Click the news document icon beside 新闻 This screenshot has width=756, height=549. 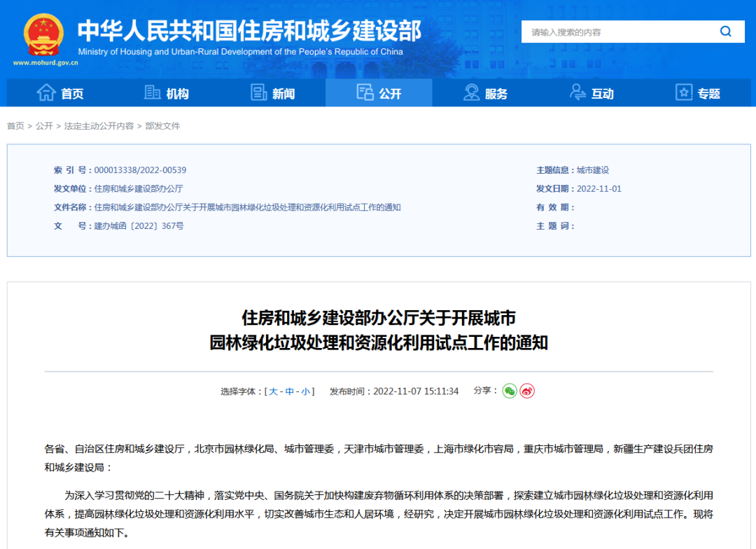pyautogui.click(x=260, y=92)
